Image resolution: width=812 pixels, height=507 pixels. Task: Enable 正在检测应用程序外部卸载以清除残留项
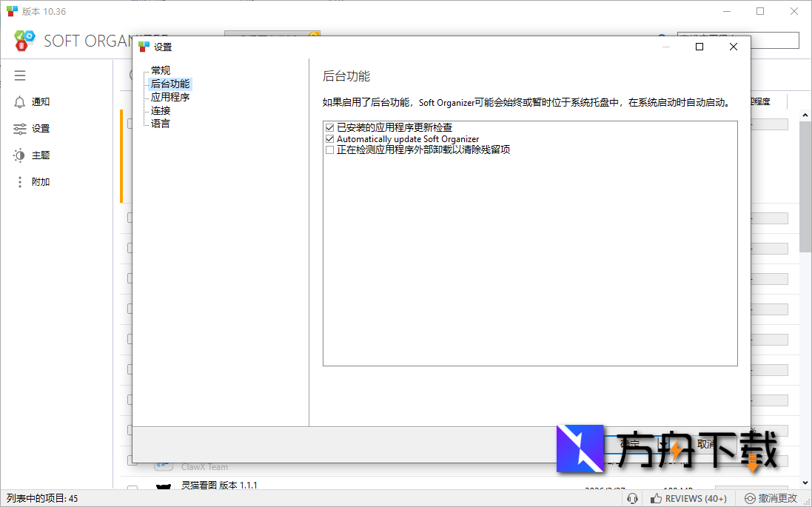[x=329, y=150]
